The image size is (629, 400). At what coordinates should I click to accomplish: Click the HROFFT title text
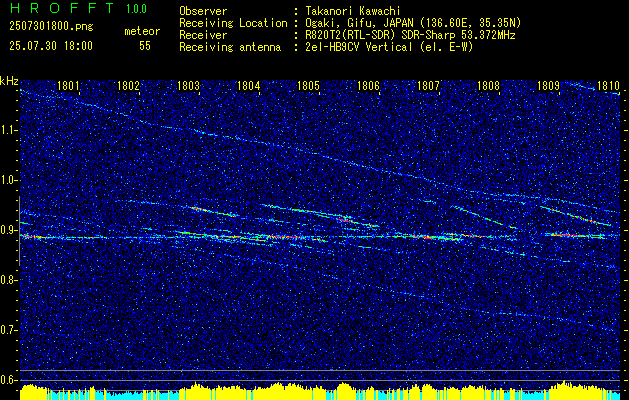click(62, 8)
